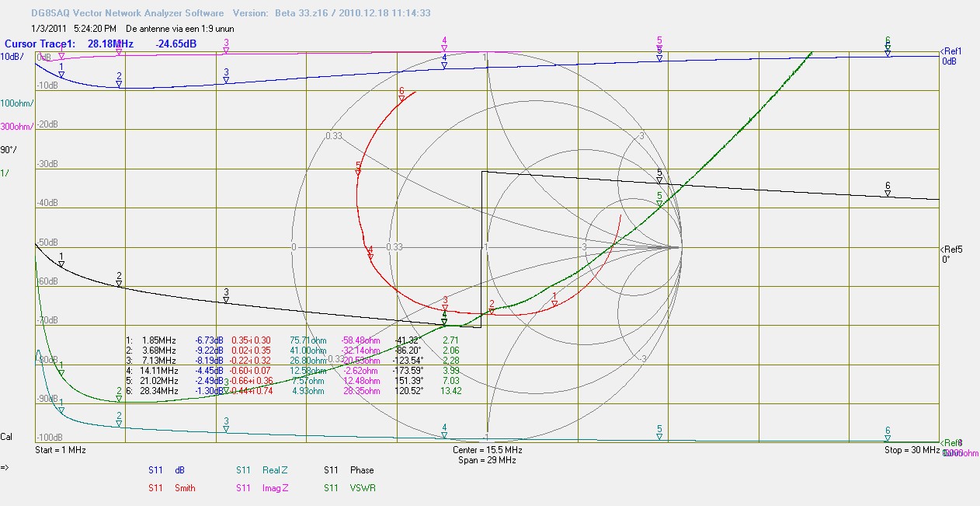This screenshot has height=506, width=980.
Task: Open the S11 VSWR trace label
Action: tap(349, 488)
